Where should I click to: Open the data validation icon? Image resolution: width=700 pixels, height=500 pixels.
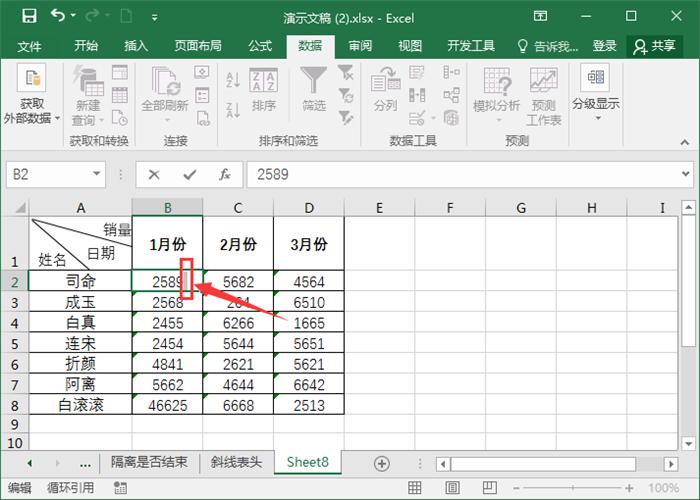[417, 118]
